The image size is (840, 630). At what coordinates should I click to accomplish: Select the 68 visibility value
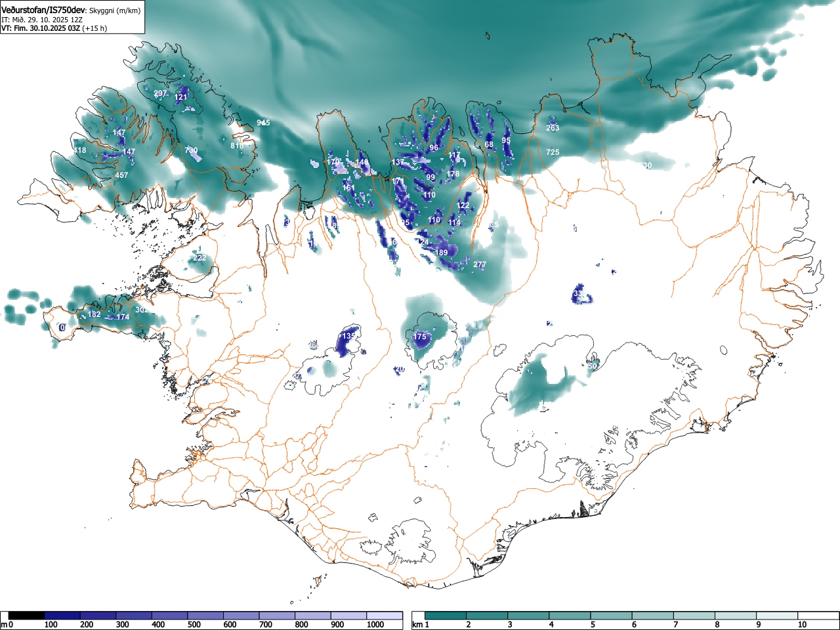coord(489,144)
